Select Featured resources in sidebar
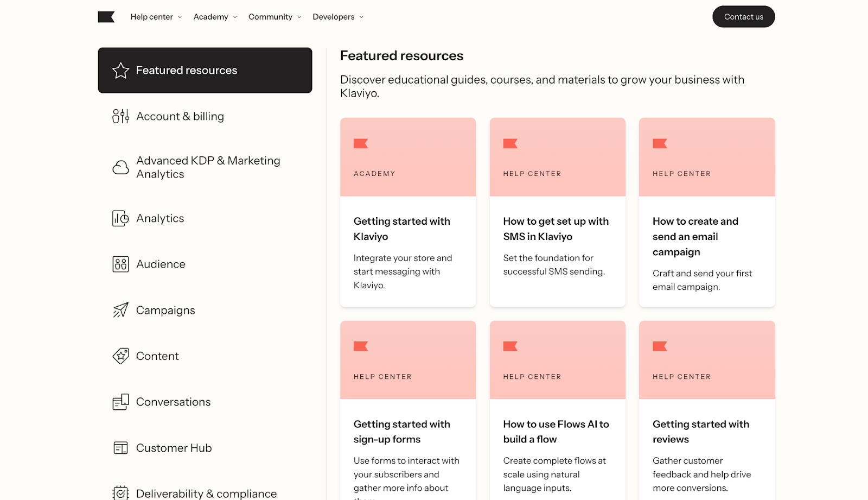The width and height of the screenshot is (868, 500). 205,71
